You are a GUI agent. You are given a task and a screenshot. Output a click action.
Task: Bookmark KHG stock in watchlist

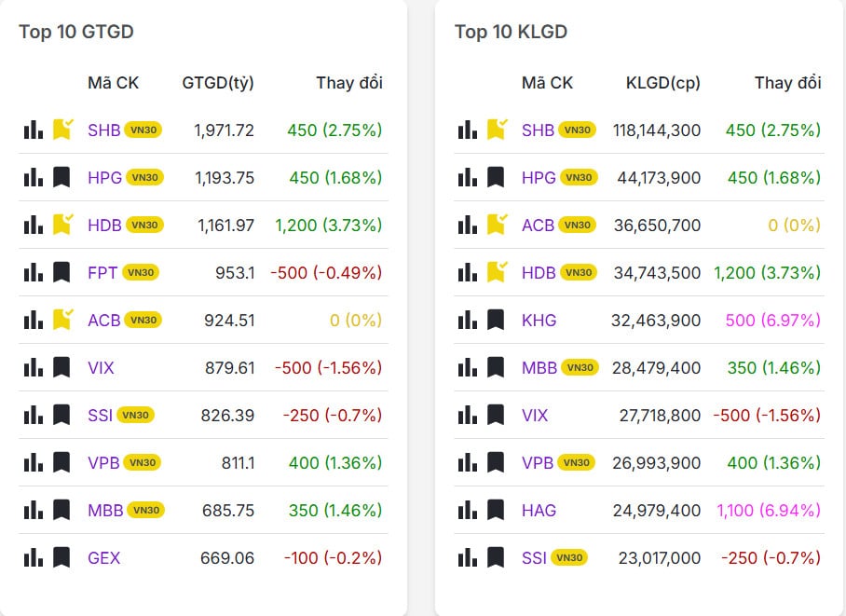tap(496, 320)
